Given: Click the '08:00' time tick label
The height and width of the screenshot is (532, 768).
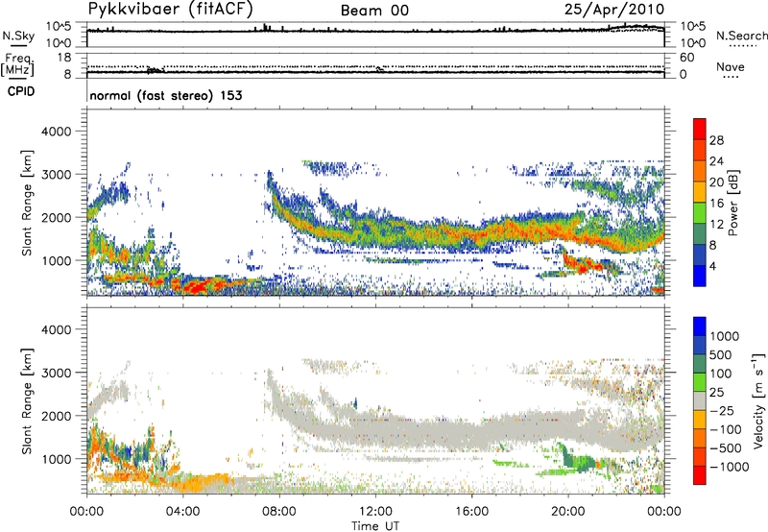Looking at the screenshot, I should [278, 512].
